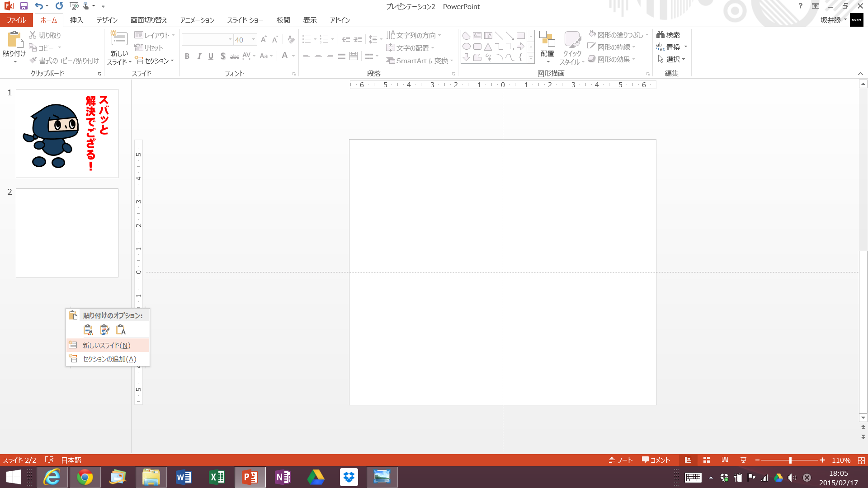868x488 pixels.
Task: Toggle Bold formatting
Action: 187,56
